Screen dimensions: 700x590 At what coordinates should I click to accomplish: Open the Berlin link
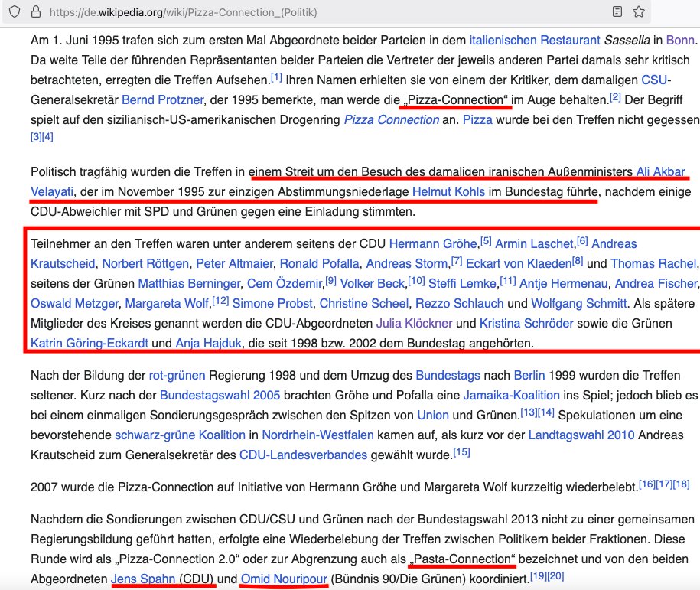coord(529,375)
